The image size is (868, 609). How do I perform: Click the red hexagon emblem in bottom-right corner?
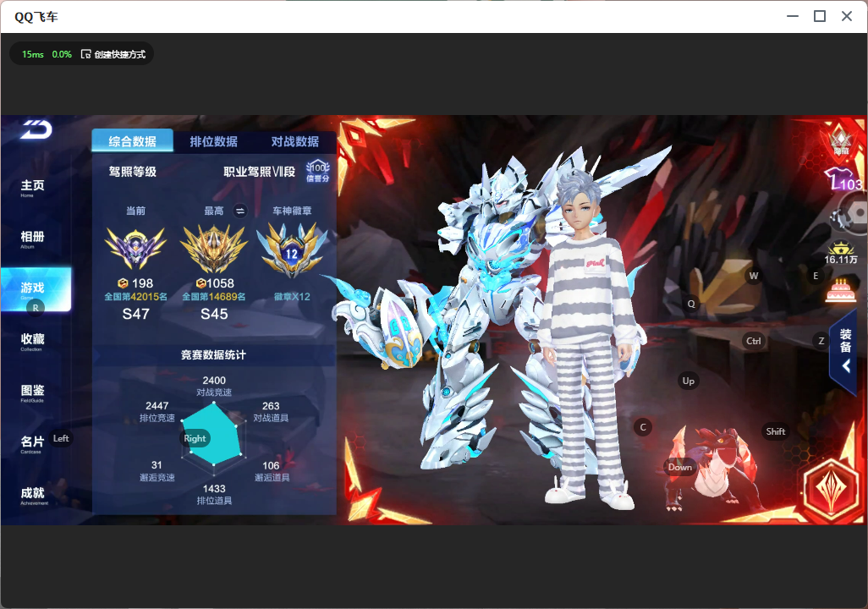(831, 490)
